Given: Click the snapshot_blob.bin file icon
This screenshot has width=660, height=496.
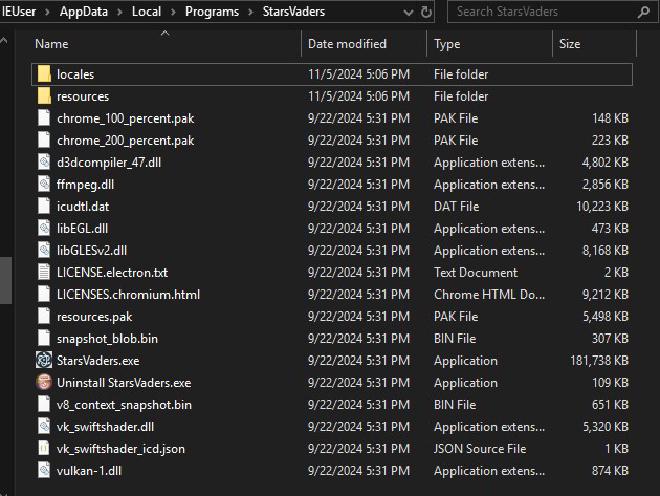Looking at the screenshot, I should 44,339.
